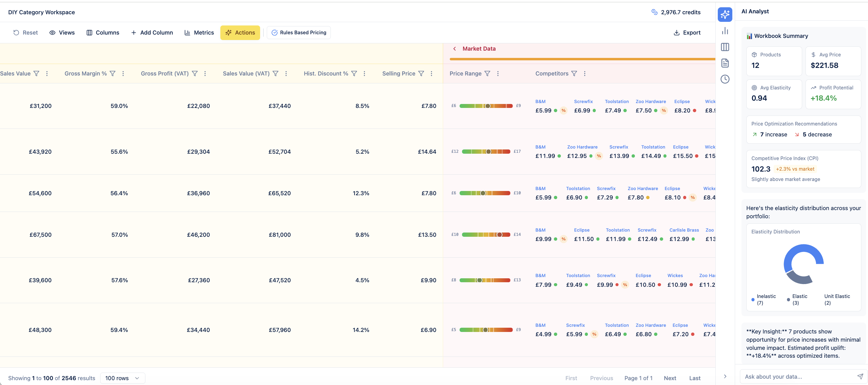Click the filter icon on Gross Margin %
Image resolution: width=868 pixels, height=385 pixels.
[x=113, y=73]
